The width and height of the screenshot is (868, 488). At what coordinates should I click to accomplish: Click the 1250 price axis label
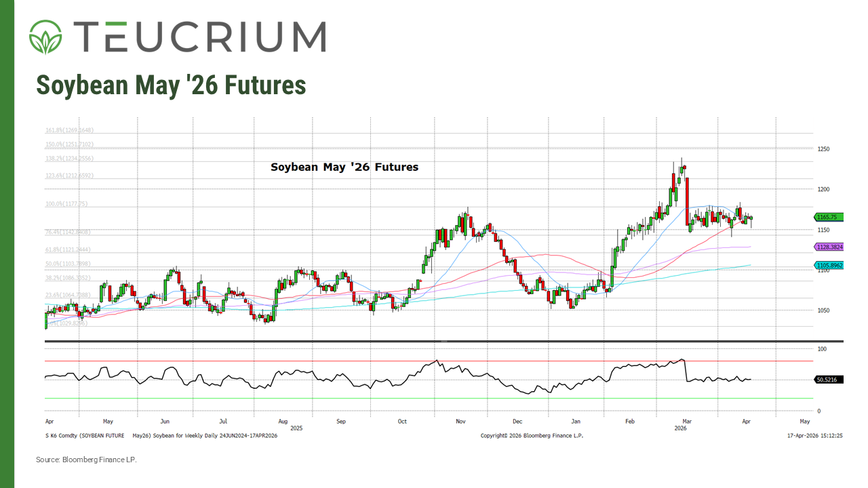click(x=823, y=149)
